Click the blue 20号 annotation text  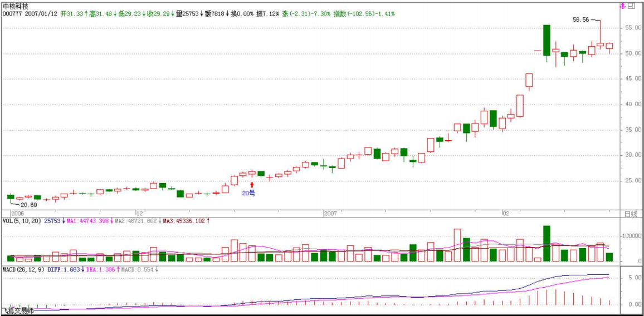pos(248,193)
